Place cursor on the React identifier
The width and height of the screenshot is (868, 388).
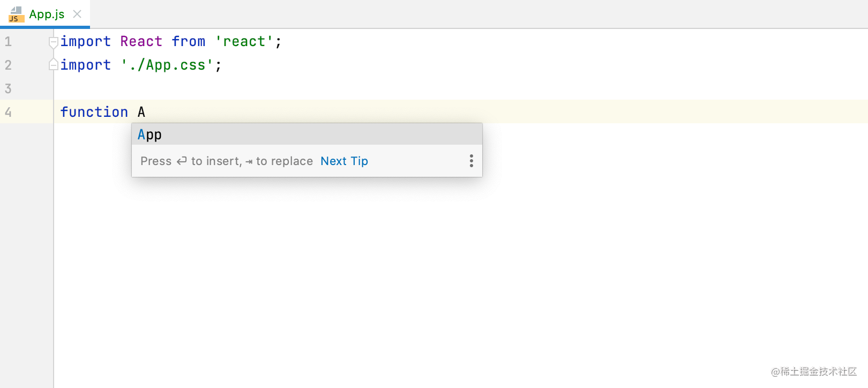click(x=141, y=41)
